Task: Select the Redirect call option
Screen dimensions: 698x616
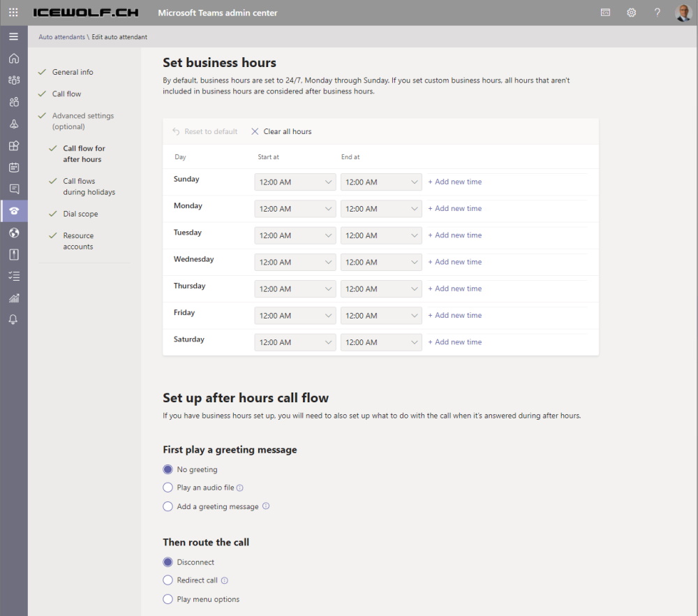Action: 168,580
